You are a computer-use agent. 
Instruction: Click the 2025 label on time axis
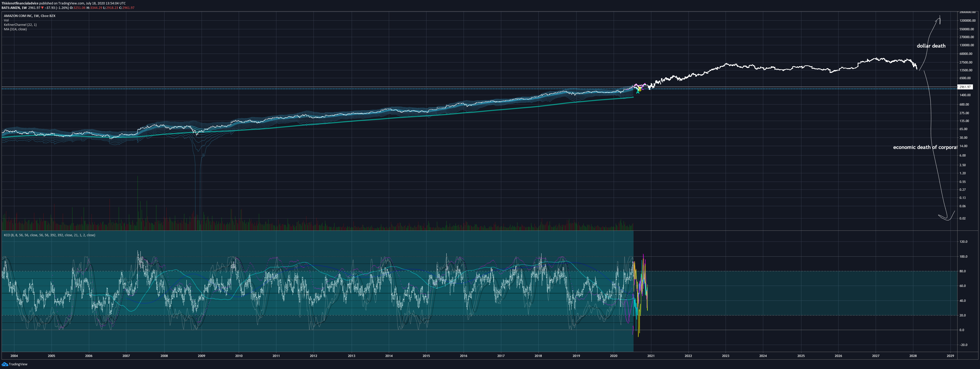pyautogui.click(x=801, y=356)
